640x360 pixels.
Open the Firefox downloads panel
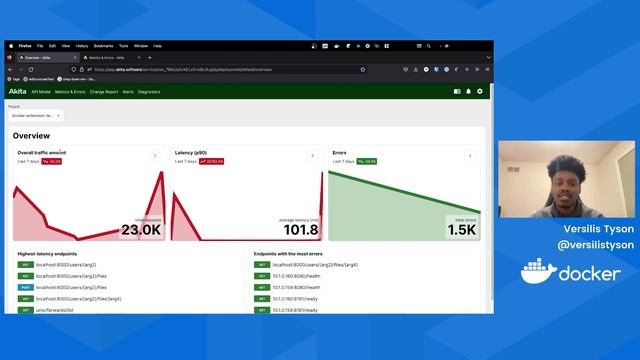(x=416, y=70)
